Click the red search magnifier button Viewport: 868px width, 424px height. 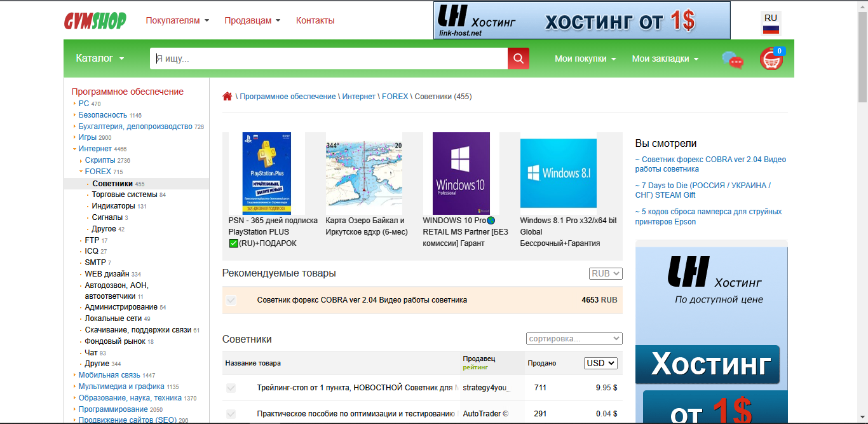click(x=519, y=58)
